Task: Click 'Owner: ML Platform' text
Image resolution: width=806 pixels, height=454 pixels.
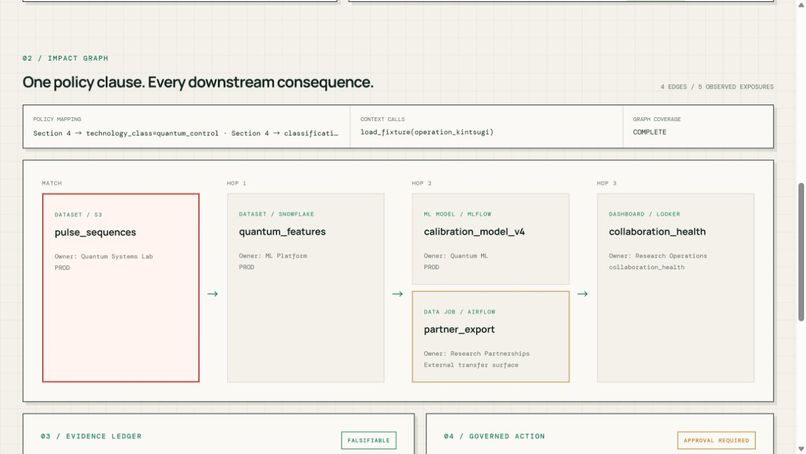Action: coord(273,256)
